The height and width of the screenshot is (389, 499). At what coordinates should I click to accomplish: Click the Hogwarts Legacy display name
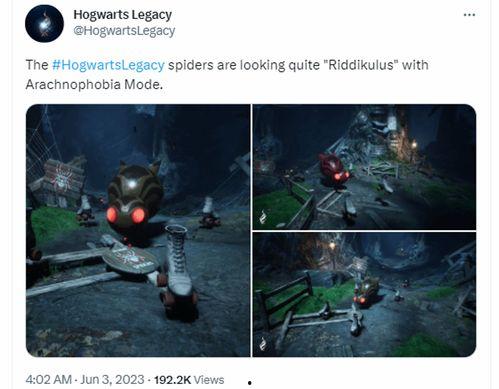[122, 14]
